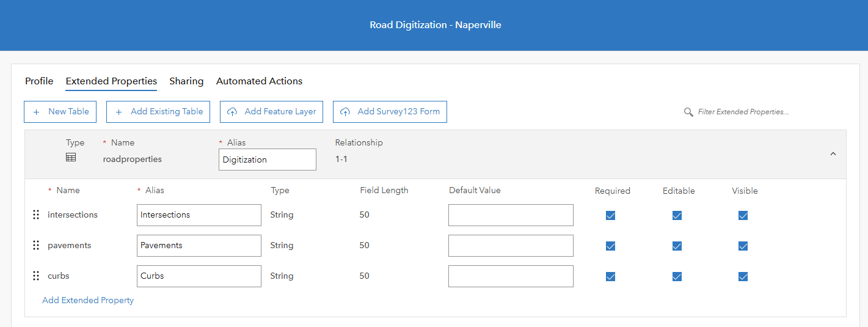
Task: Click the Add Existing Table button
Action: tap(158, 112)
